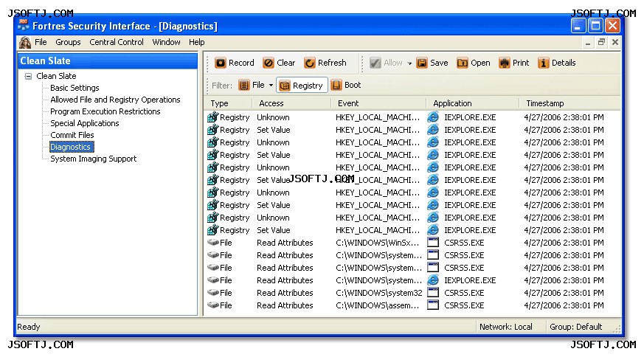Screen dimensions: 644x357
Task: Close the inner Diagnostics child window
Action: coord(614,42)
